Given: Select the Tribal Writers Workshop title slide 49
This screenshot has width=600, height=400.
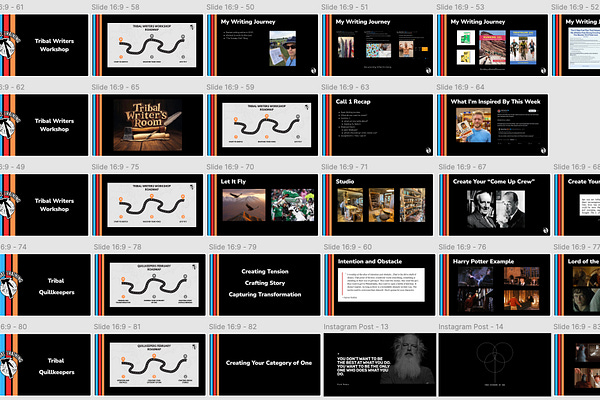Looking at the screenshot, I should tap(44, 205).
